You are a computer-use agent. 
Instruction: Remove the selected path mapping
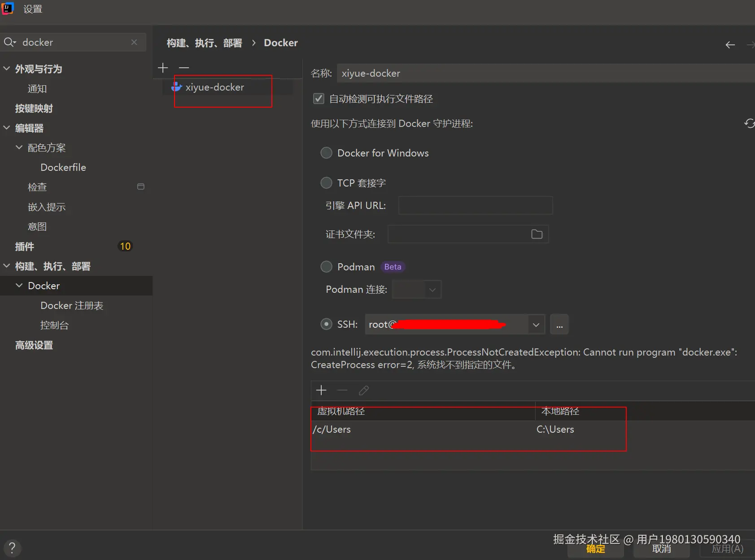click(342, 390)
